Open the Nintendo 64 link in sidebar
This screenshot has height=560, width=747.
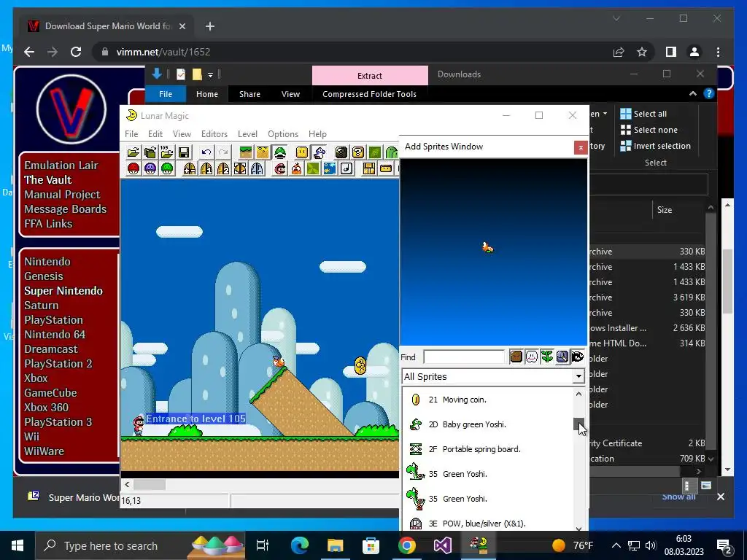[55, 334]
